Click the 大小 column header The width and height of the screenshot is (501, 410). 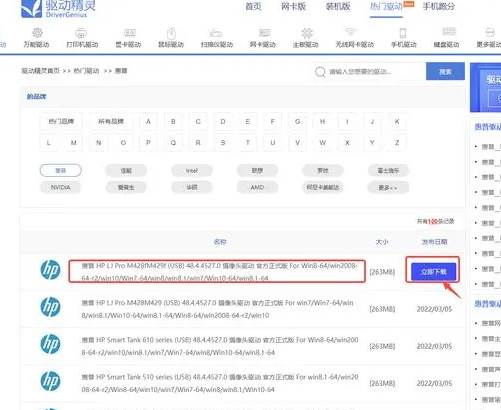point(382,242)
